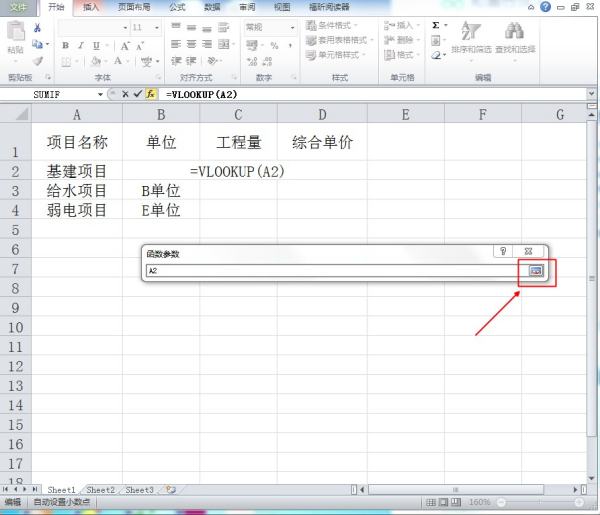600x515 pixels.
Task: Toggle bold formatting
Action: pyautogui.click(x=65, y=46)
